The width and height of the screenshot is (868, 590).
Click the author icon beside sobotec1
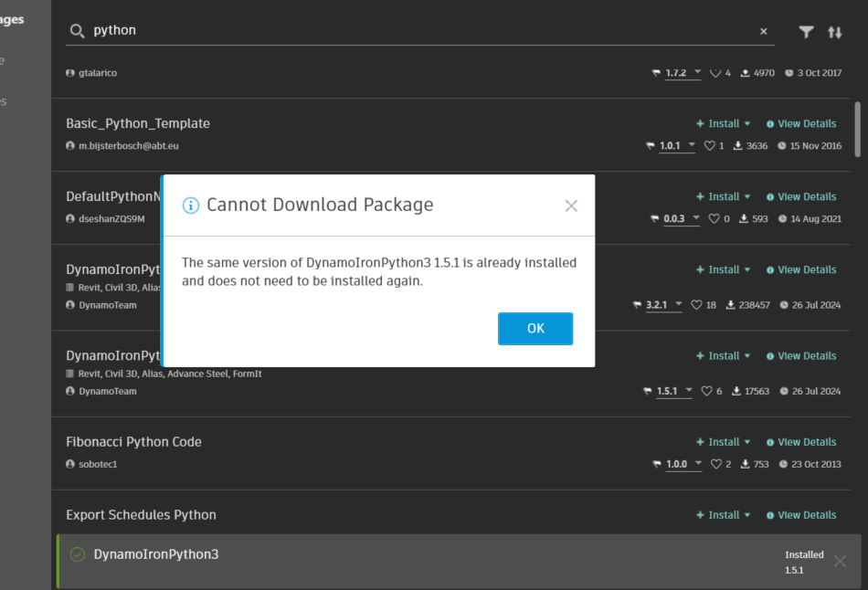[70, 464]
